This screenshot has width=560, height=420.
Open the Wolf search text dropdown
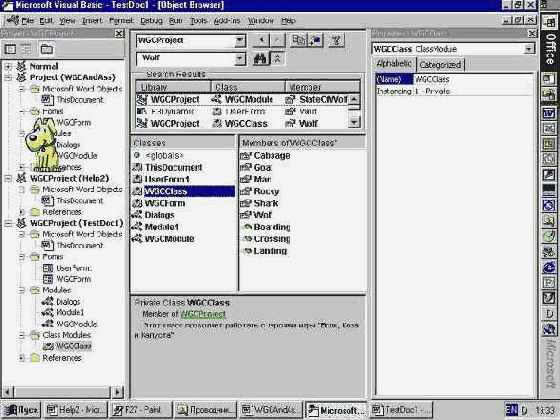[240, 58]
